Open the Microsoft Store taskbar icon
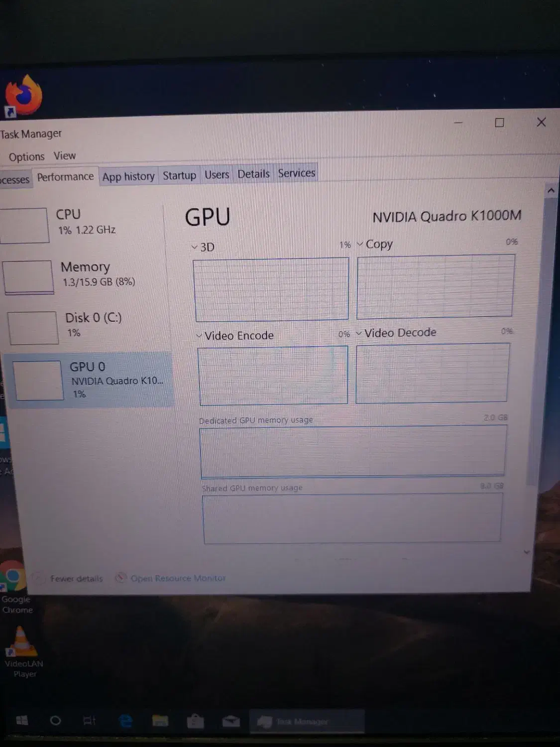Viewport: 560px width, 747px height. pos(196,721)
